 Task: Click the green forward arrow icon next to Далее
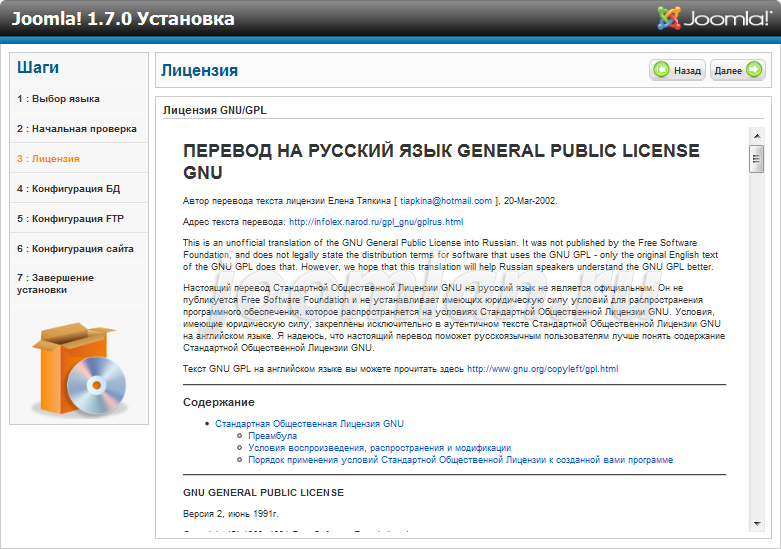(x=754, y=70)
